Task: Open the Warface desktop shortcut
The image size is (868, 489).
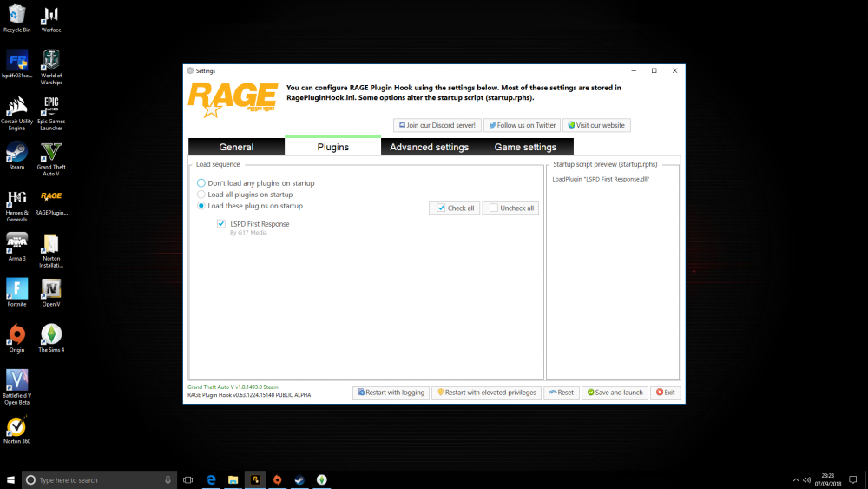Action: click(x=51, y=18)
